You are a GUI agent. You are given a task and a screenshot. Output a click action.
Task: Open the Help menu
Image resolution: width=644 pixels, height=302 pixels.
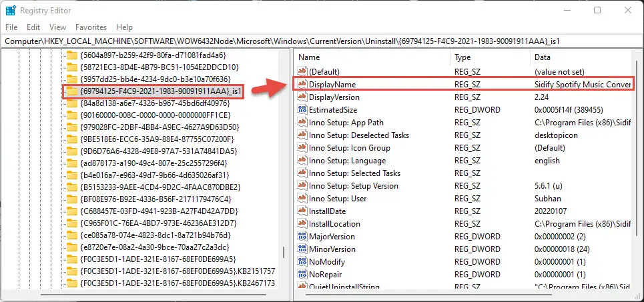click(x=124, y=27)
